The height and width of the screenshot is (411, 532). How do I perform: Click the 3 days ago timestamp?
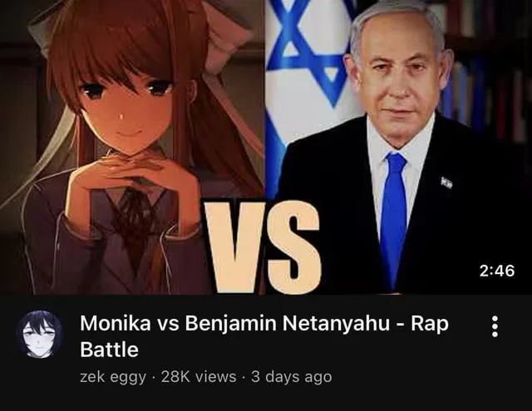(x=292, y=377)
